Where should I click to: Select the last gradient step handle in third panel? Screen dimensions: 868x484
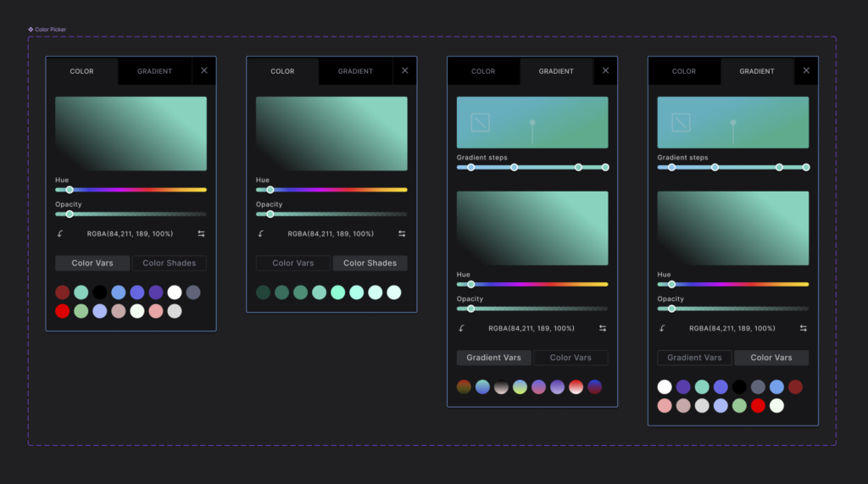click(x=605, y=168)
